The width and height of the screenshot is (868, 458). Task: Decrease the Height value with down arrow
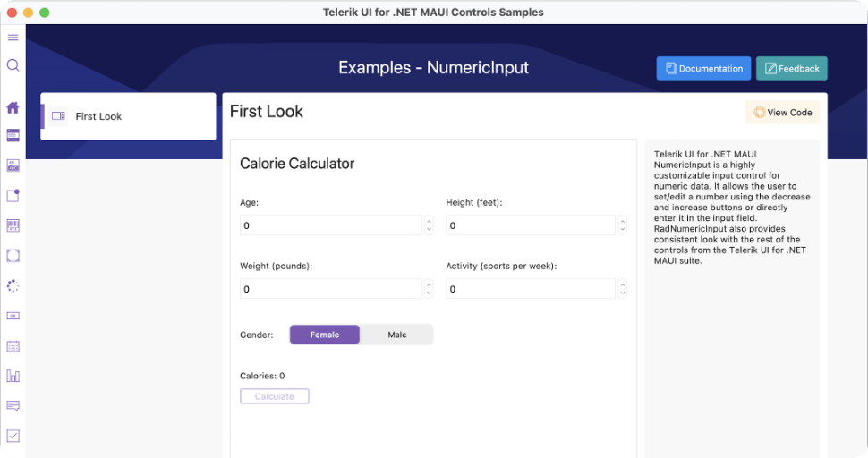click(622, 230)
